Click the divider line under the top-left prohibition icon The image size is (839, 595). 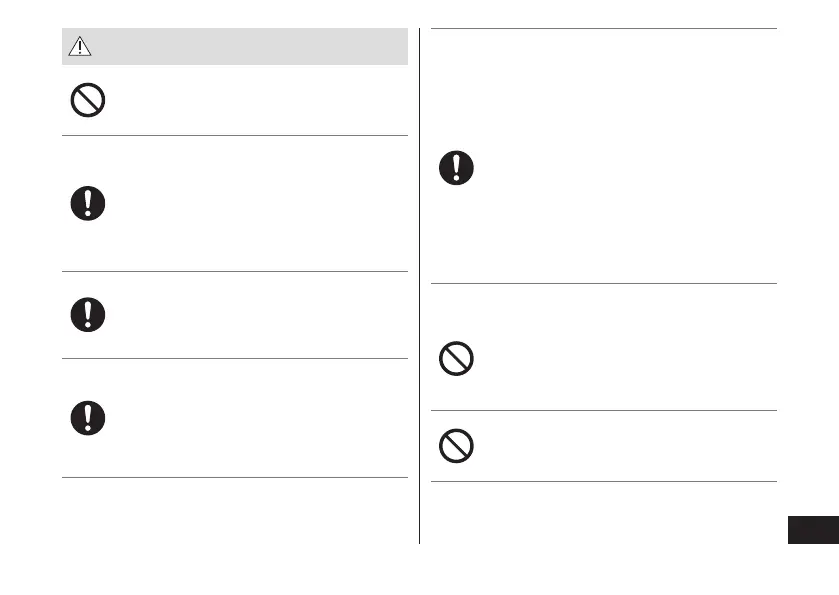tap(235, 136)
